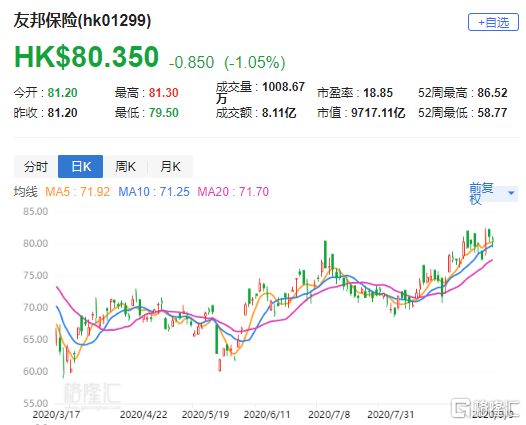Click the 70.00 y-axis label
The height and width of the screenshot is (425, 526).
(36, 307)
